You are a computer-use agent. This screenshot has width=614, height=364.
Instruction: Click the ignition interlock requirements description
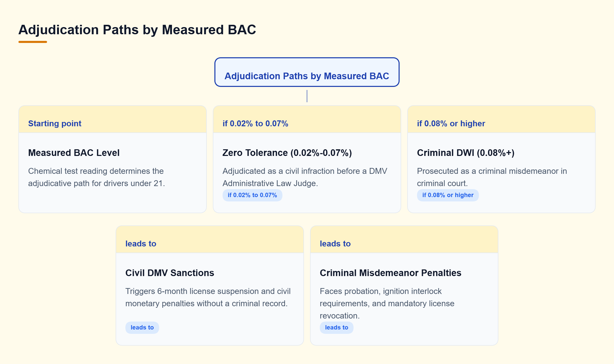point(387,303)
